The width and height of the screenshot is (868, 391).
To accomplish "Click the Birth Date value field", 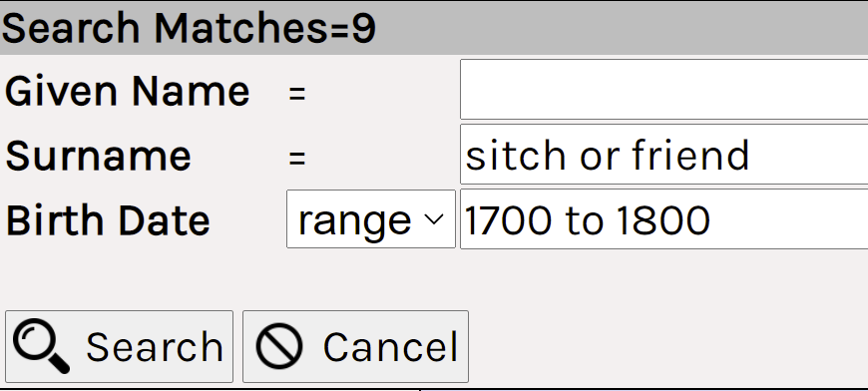I will 663,219.
